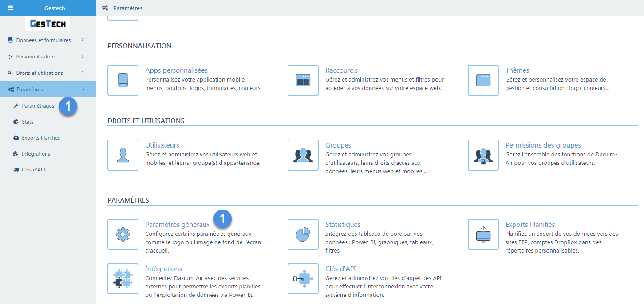Open the Thèmes link
The height and width of the screenshot is (304, 644).
click(x=517, y=70)
